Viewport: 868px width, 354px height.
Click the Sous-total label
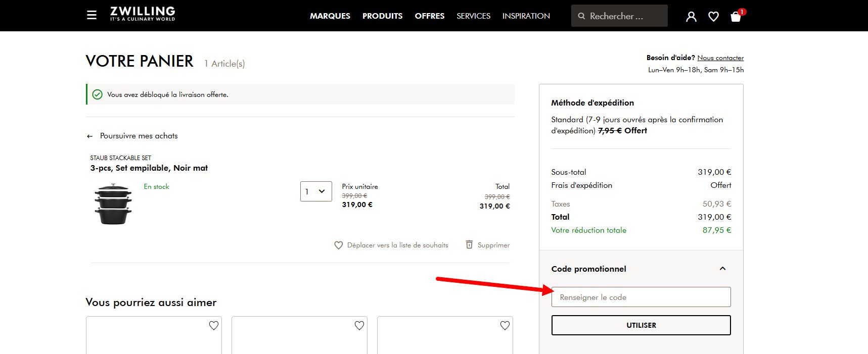click(569, 172)
